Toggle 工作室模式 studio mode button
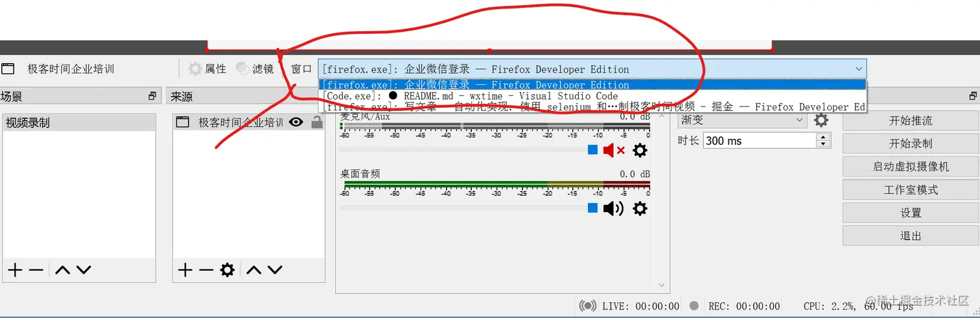The height and width of the screenshot is (318, 980). pyautogui.click(x=910, y=190)
